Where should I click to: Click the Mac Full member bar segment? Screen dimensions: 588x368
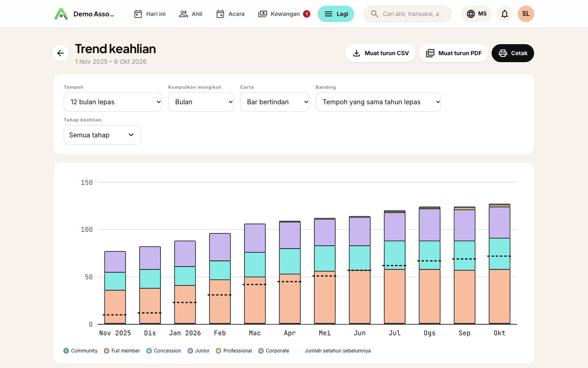click(255, 300)
